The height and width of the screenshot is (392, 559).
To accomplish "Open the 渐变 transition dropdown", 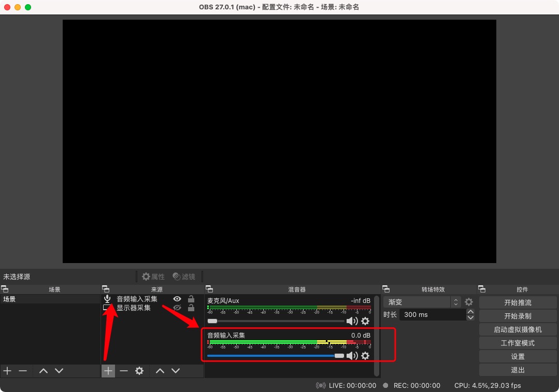I will [x=422, y=302].
